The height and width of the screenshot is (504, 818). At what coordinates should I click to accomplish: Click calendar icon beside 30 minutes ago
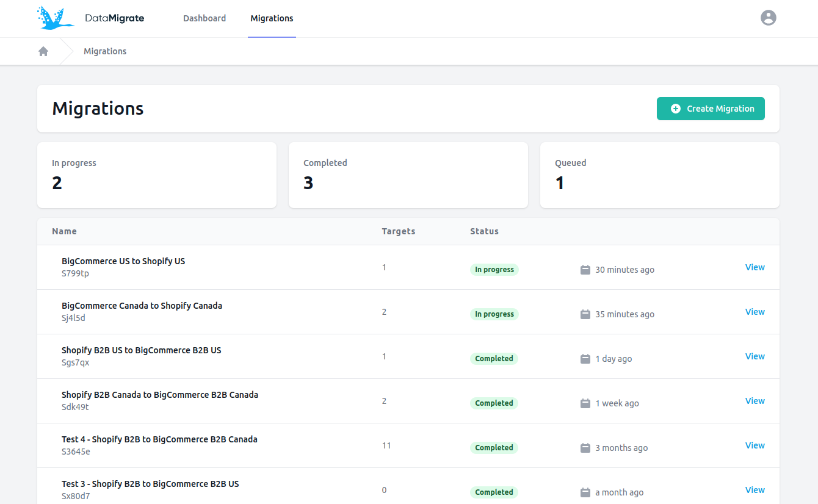(x=585, y=270)
